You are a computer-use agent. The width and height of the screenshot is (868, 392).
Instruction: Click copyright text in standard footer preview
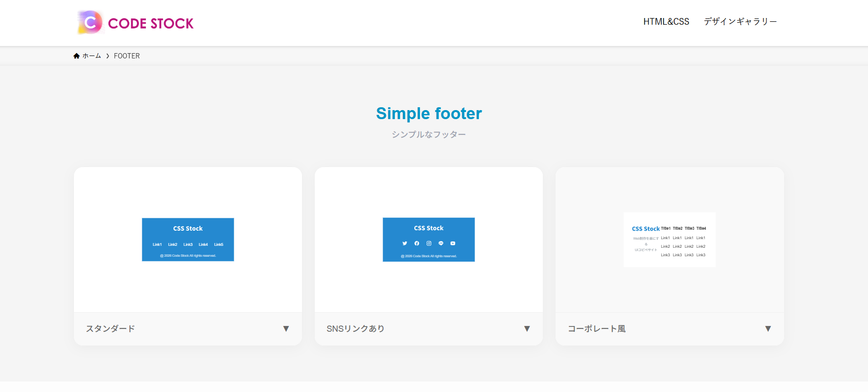[188, 255]
